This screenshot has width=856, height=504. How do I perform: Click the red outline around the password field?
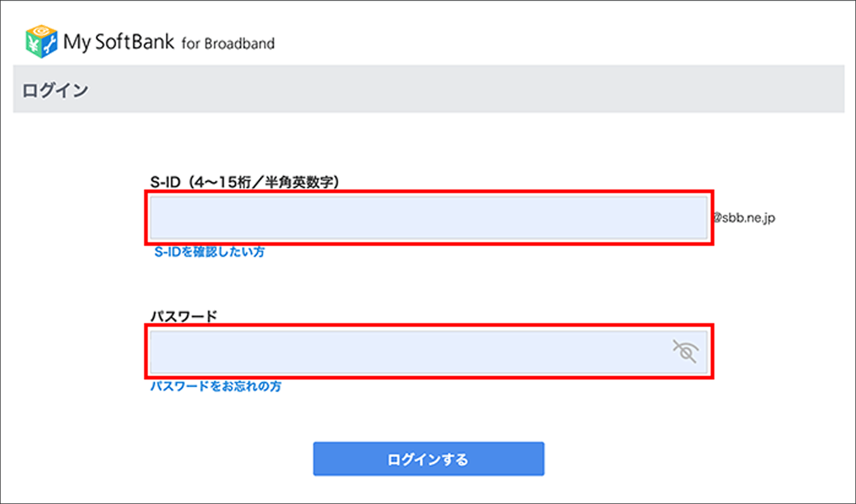tap(429, 326)
